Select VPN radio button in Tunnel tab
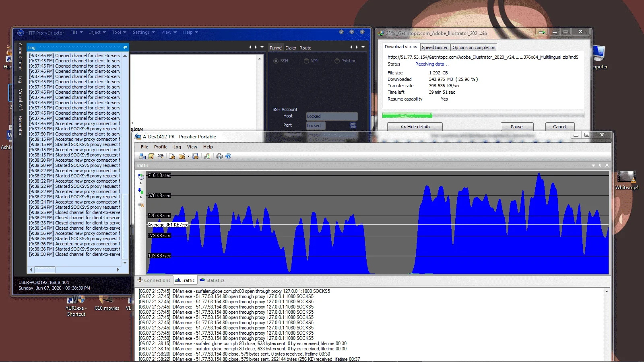Viewport: 644px width, 362px height. pos(306,61)
